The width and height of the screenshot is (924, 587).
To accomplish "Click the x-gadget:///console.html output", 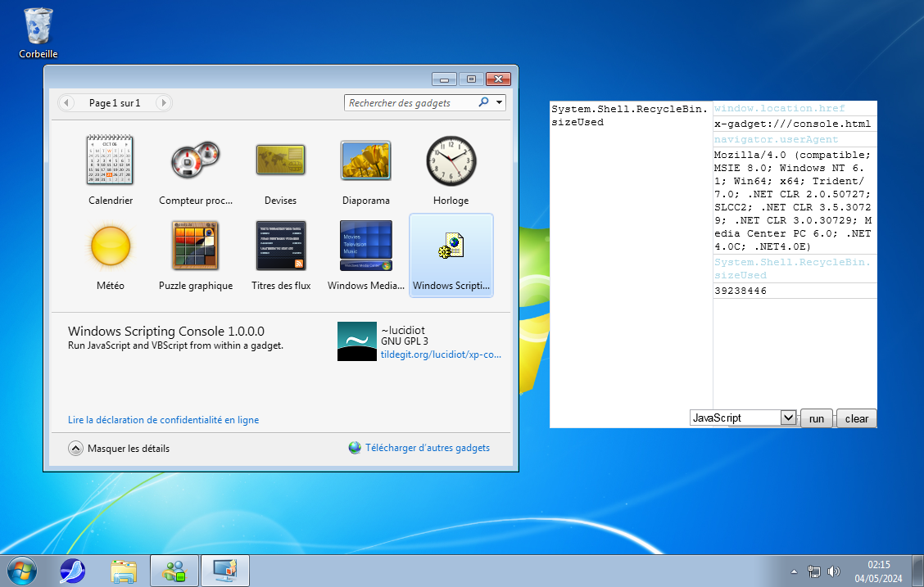I will (x=793, y=124).
